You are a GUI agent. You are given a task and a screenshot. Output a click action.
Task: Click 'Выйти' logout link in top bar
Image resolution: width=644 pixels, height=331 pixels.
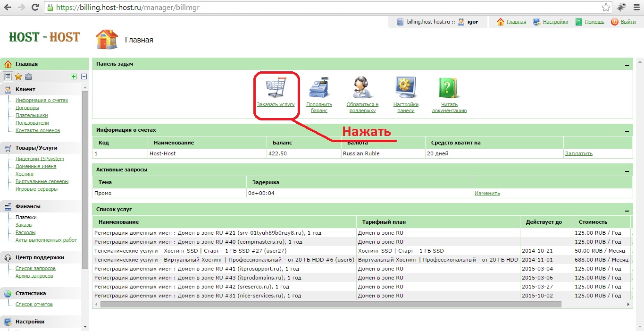(628, 22)
